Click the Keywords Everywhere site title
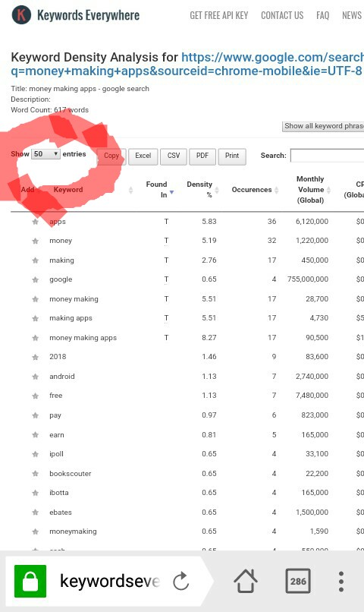The image size is (364, 612). [89, 15]
